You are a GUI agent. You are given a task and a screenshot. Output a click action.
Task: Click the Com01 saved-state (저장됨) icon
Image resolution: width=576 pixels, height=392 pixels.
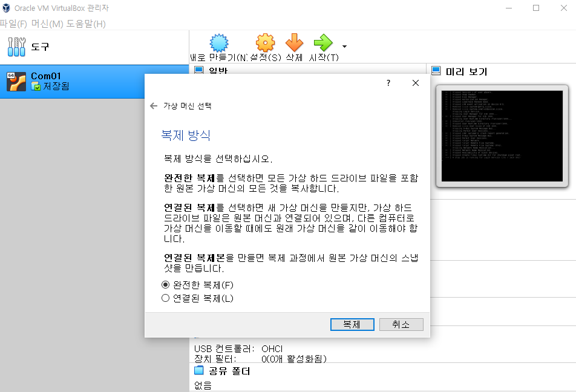[36, 87]
